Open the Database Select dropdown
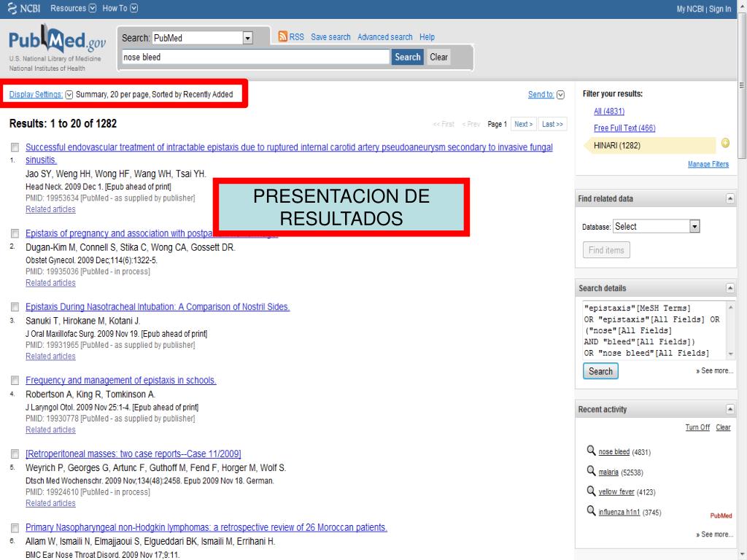Screen dimensions: 747x560 pos(657,226)
